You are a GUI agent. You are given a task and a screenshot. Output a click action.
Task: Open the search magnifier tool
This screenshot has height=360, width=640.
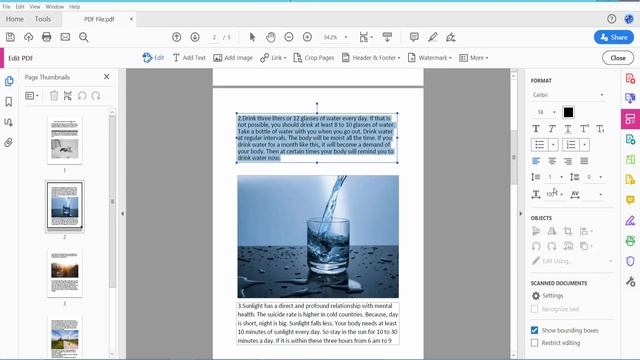[x=84, y=37]
